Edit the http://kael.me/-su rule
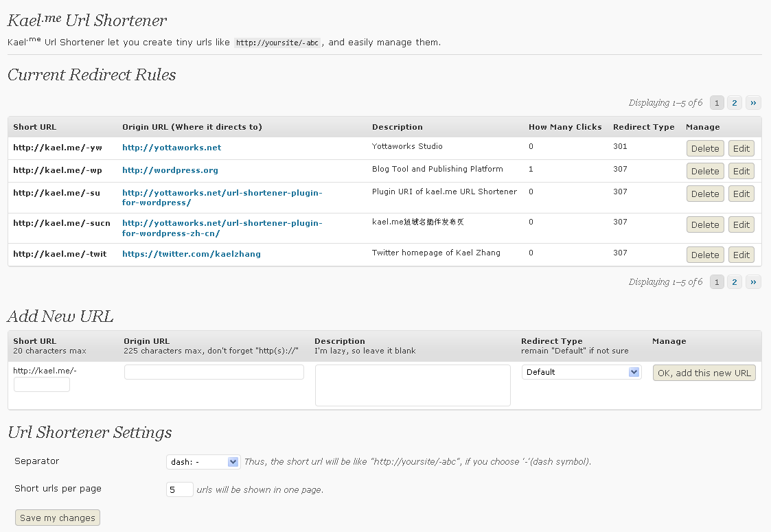The width and height of the screenshot is (771, 532). click(741, 194)
